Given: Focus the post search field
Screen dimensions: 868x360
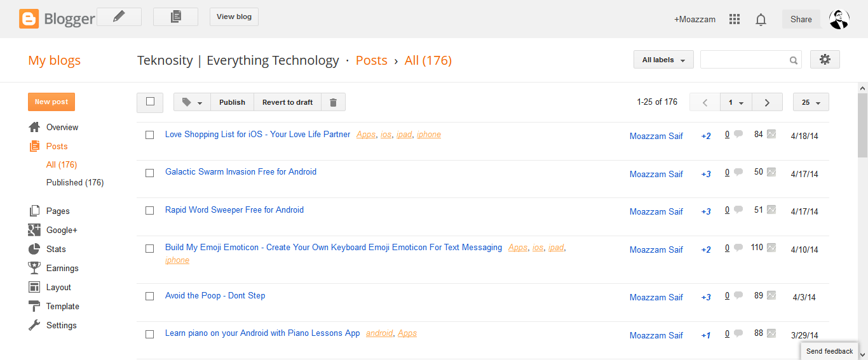Looking at the screenshot, I should [743, 60].
